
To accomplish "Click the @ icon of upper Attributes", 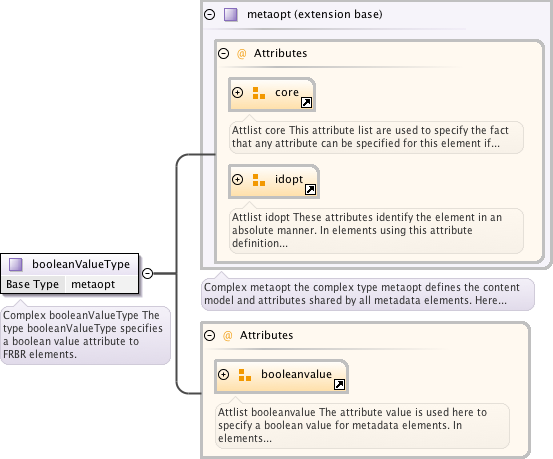I will (242, 54).
